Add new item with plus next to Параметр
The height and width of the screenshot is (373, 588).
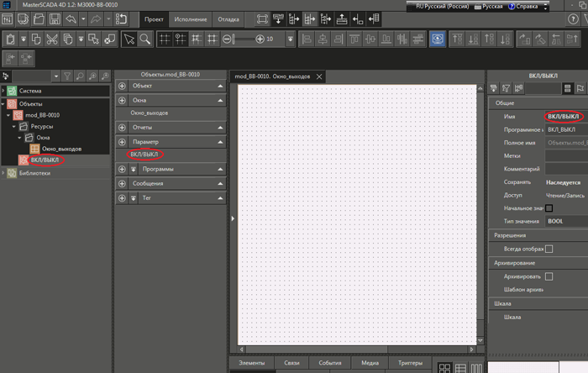pyautogui.click(x=123, y=142)
